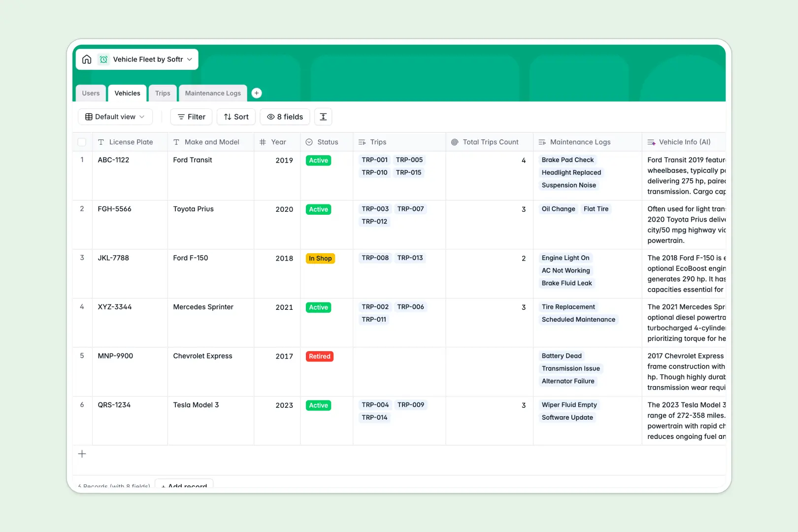Click the Total Trips Count rollup icon
Image resolution: width=798 pixels, height=532 pixels.
(x=455, y=142)
